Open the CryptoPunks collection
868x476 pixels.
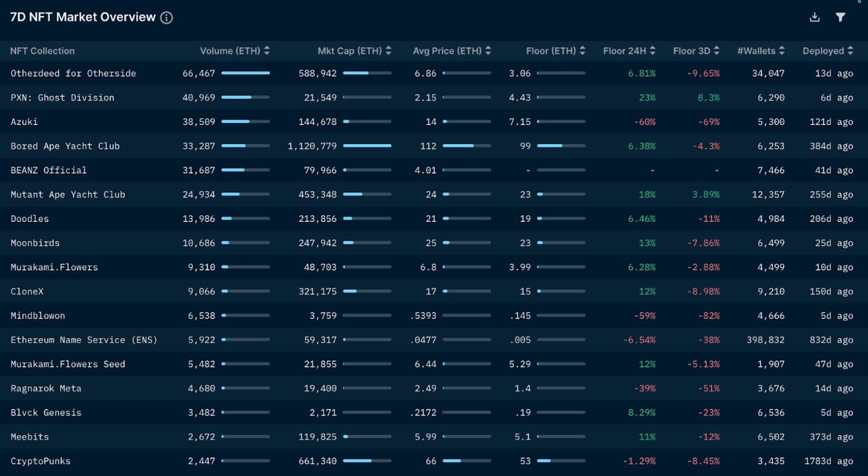click(x=40, y=461)
